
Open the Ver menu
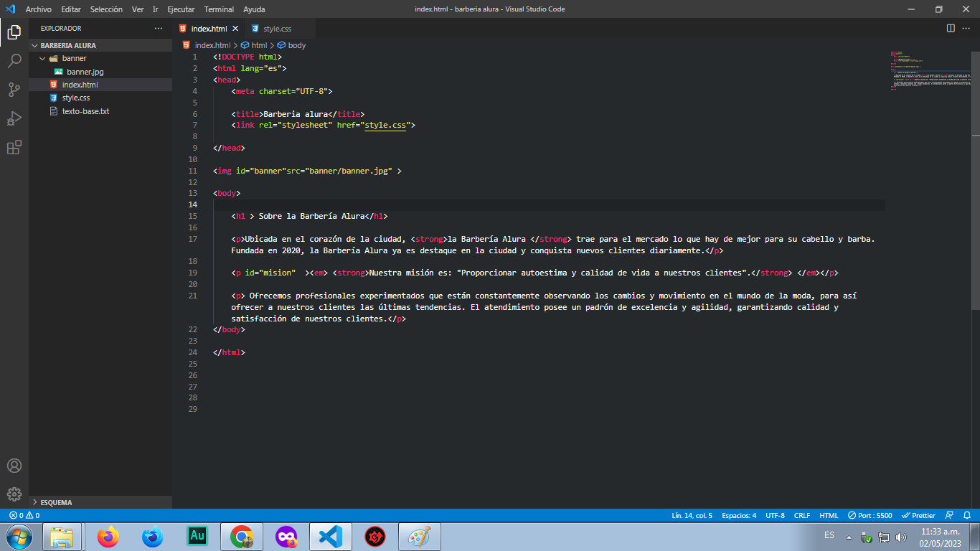click(138, 9)
